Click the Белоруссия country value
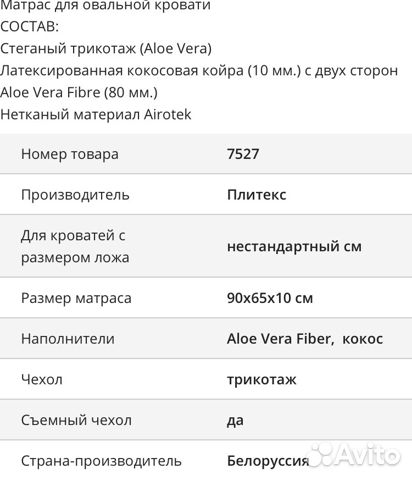 pyautogui.click(x=268, y=461)
